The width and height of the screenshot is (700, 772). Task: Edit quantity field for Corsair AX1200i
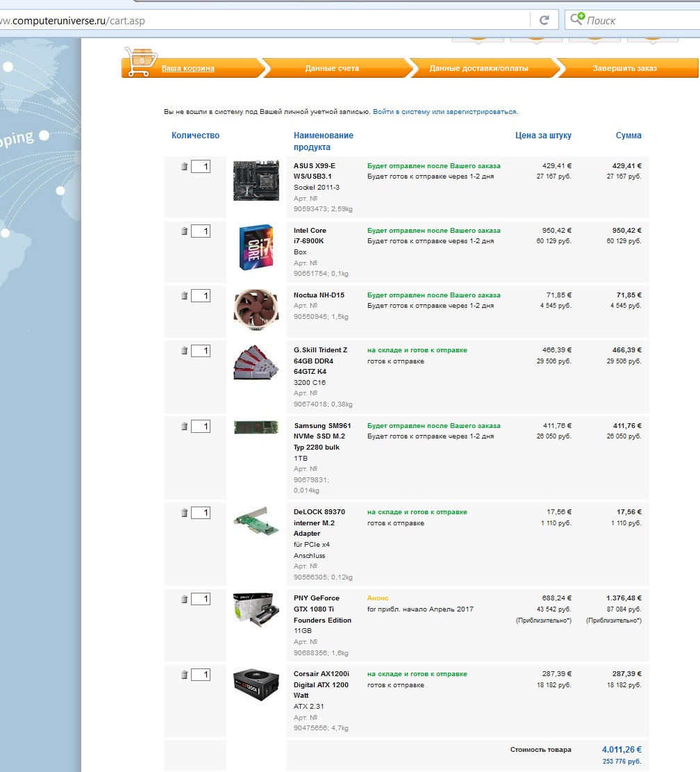tap(201, 675)
